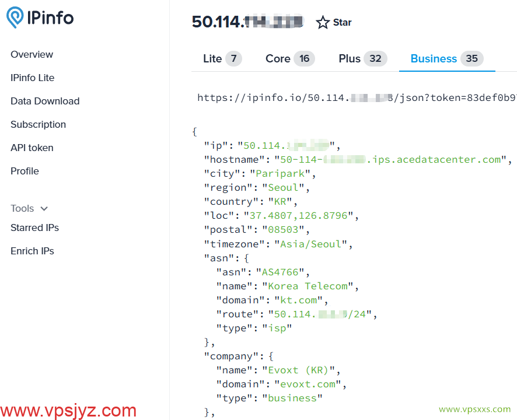Switch to the Plus tab
This screenshot has width=517, height=420.
[363, 59]
